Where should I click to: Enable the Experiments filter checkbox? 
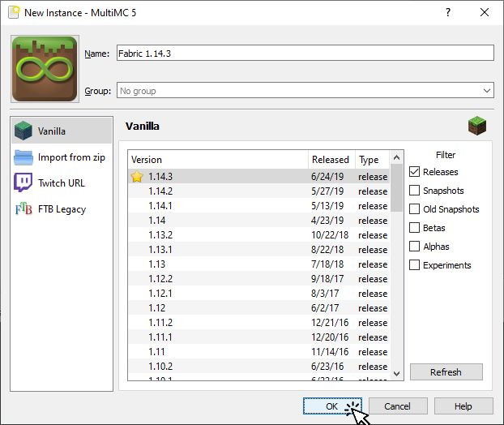414,265
